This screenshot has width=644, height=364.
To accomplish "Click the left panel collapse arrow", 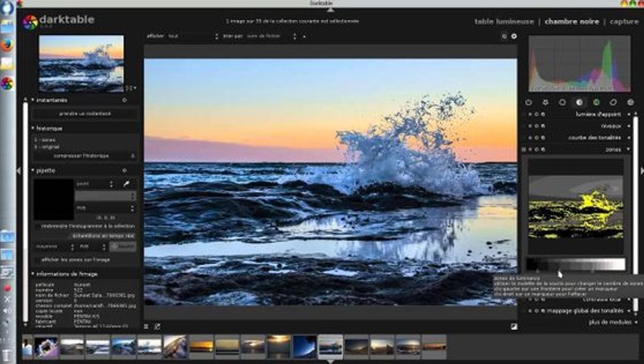I will point(18,171).
